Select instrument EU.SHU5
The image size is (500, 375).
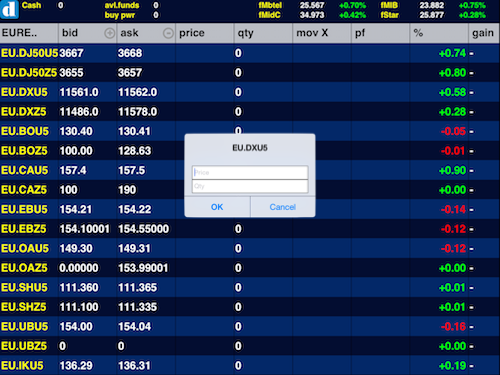pyautogui.click(x=24, y=287)
